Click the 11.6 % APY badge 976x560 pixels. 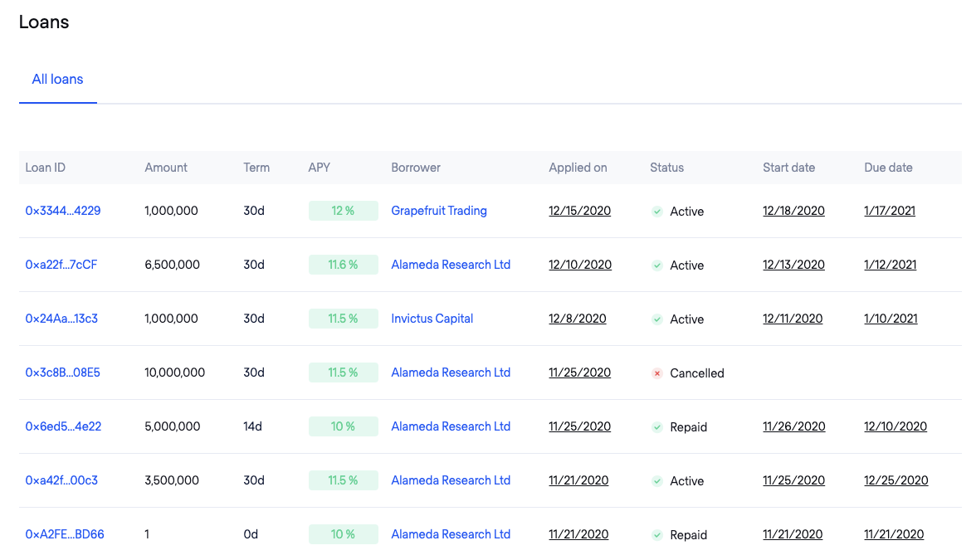tap(343, 265)
